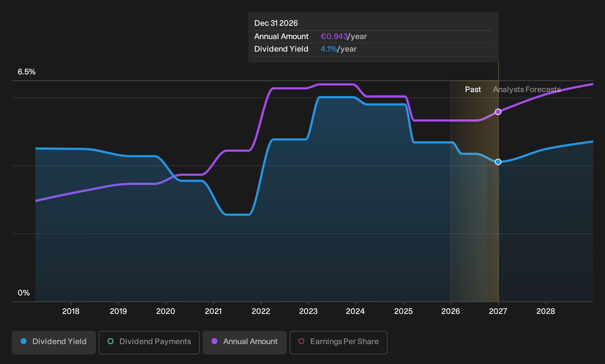Click the 0% y-axis label

tap(24, 293)
